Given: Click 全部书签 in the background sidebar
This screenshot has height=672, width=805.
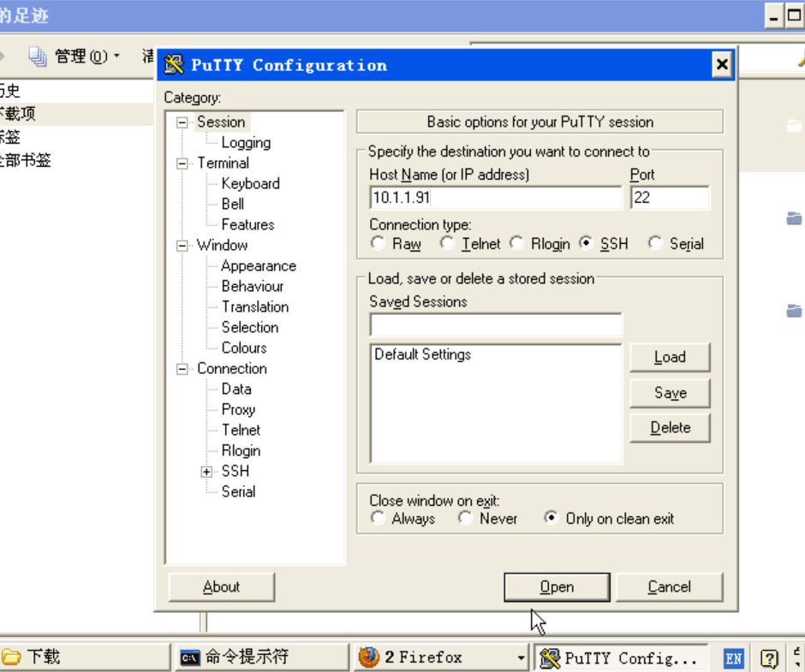Looking at the screenshot, I should [25, 160].
